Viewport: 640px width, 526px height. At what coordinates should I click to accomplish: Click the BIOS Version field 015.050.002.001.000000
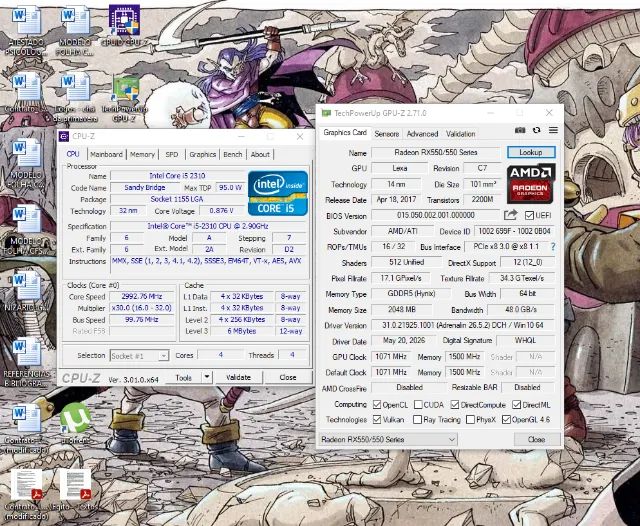coord(436,215)
